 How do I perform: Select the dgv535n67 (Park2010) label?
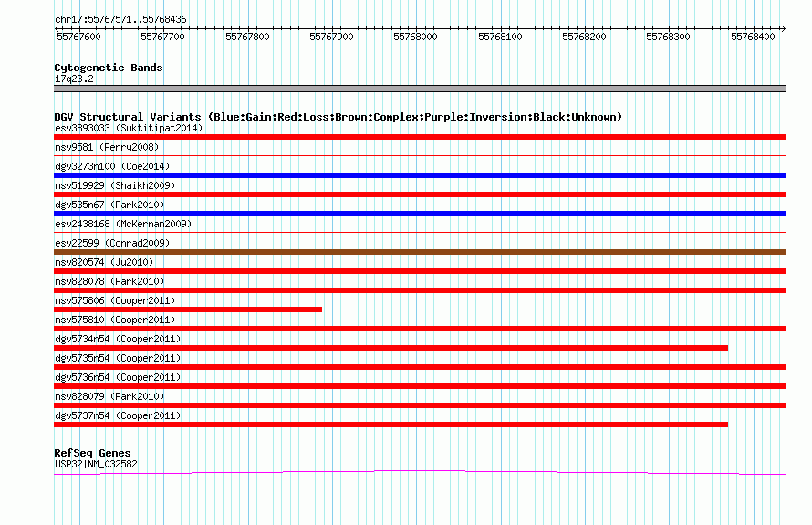[109, 205]
